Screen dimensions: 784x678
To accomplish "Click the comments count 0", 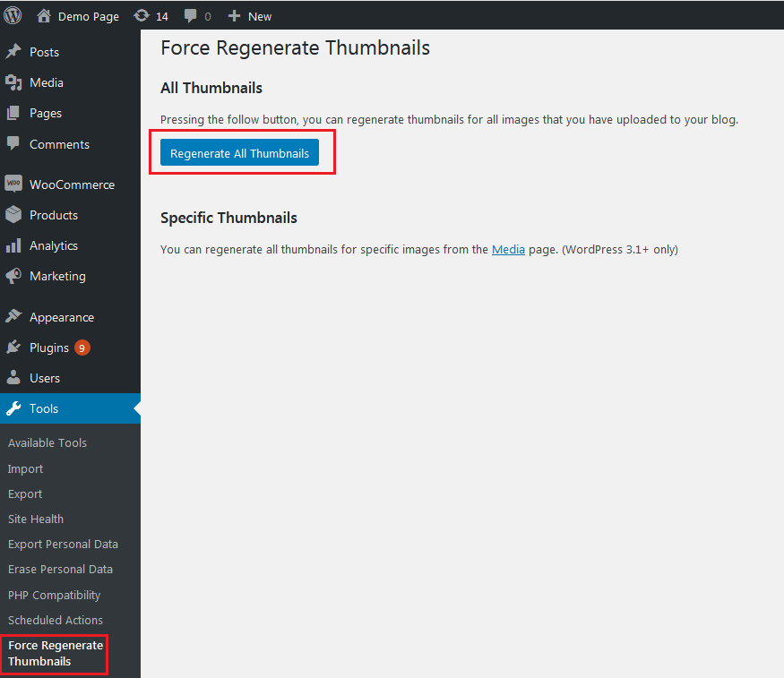I will pos(208,16).
